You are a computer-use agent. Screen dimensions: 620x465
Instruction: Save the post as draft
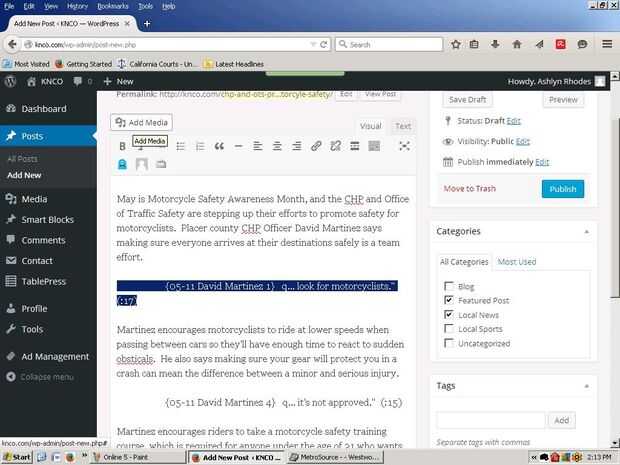[467, 100]
